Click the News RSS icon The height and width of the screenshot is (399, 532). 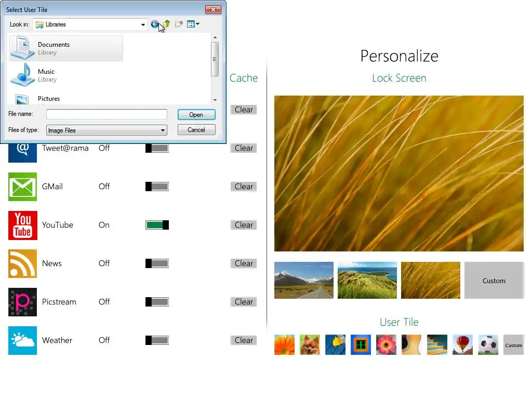tap(22, 263)
